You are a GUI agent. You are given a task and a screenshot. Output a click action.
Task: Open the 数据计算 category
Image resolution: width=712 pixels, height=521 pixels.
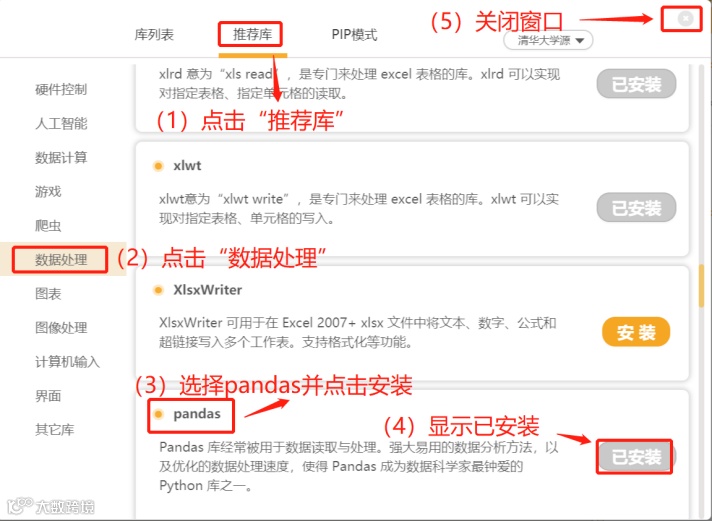click(61, 158)
